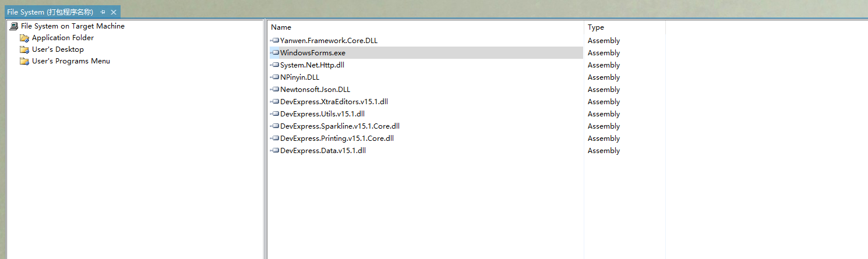This screenshot has height=259, width=868.
Task: Select DevExpress.XtraEditors.v15.1.dll in the list
Action: 334,102
